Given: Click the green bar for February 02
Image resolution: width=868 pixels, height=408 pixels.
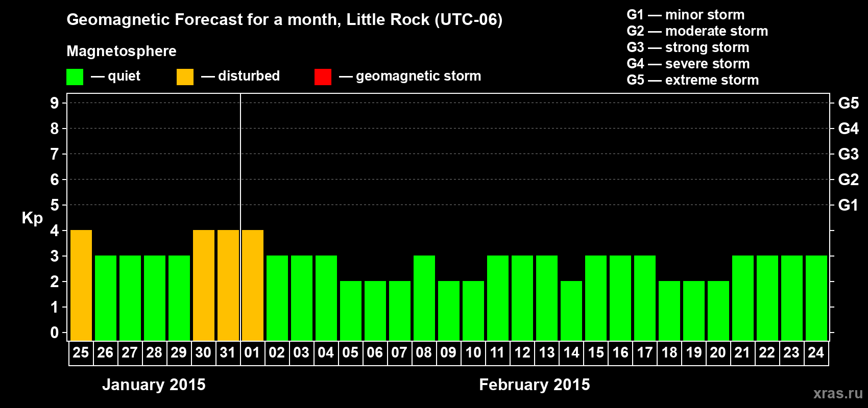Looking at the screenshot, I should coord(277,298).
